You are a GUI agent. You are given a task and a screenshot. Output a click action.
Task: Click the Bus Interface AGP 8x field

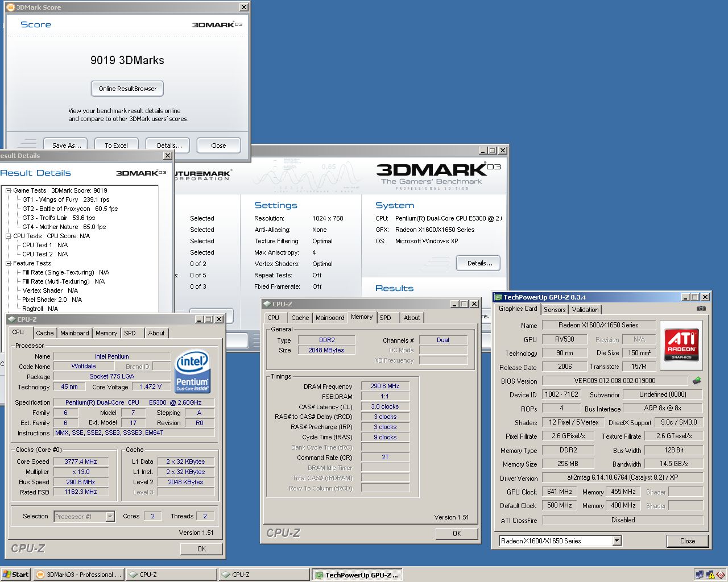pos(663,408)
